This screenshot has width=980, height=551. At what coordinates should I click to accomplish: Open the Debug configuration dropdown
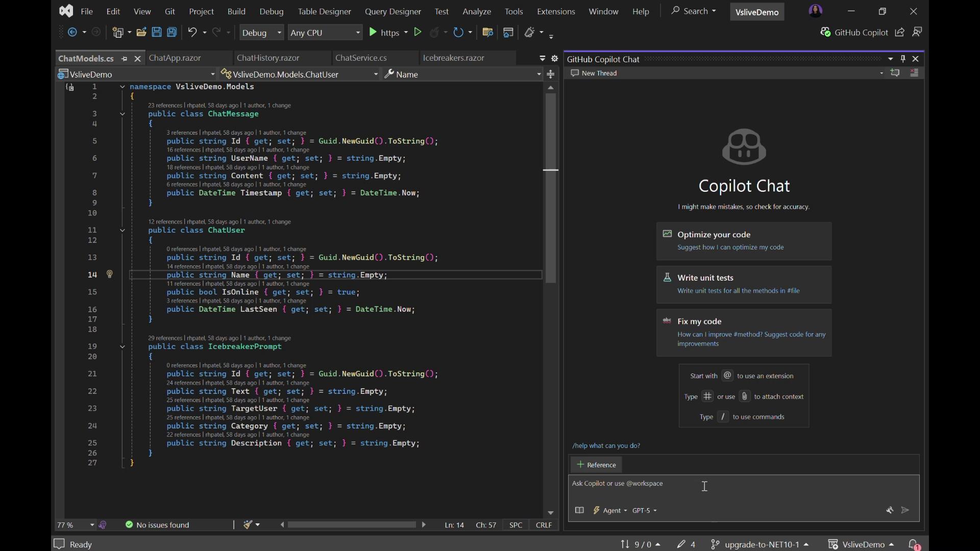click(261, 32)
